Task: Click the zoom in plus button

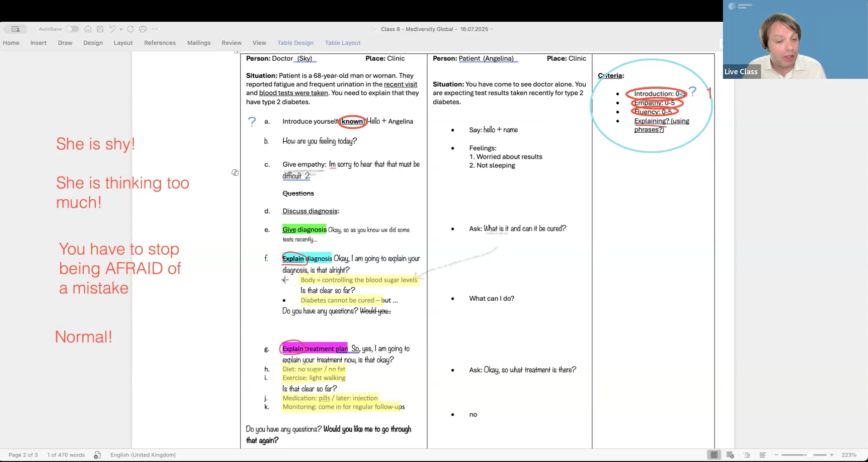Action: pos(832,455)
